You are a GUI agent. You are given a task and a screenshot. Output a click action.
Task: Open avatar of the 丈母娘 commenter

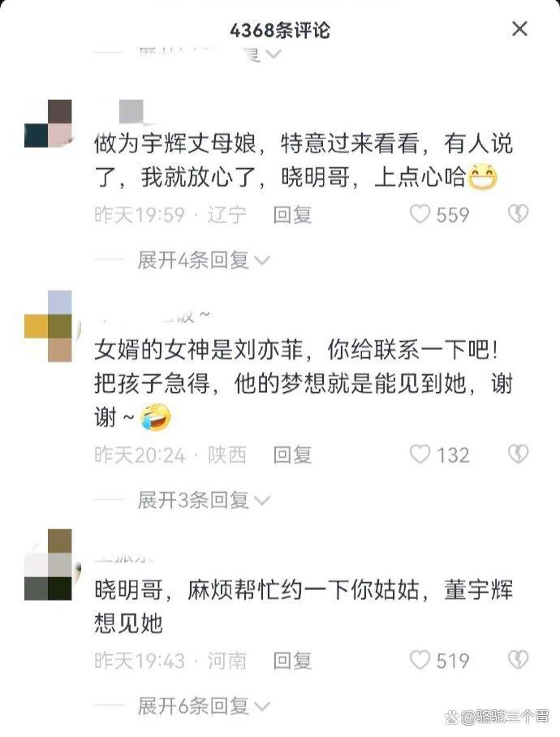(49, 123)
